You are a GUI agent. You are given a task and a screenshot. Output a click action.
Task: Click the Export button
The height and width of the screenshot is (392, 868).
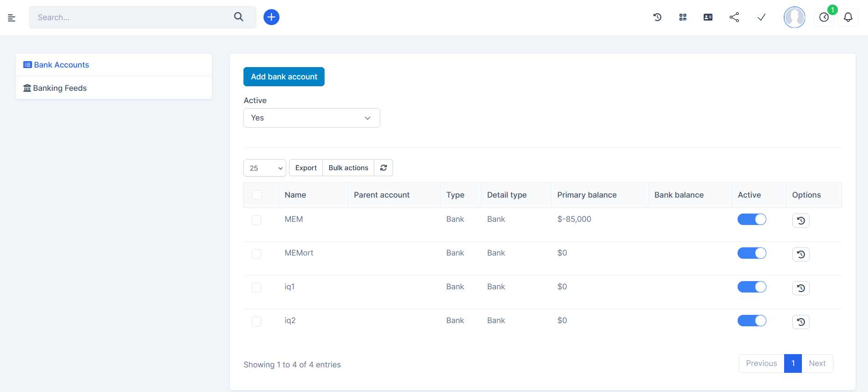[306, 168]
